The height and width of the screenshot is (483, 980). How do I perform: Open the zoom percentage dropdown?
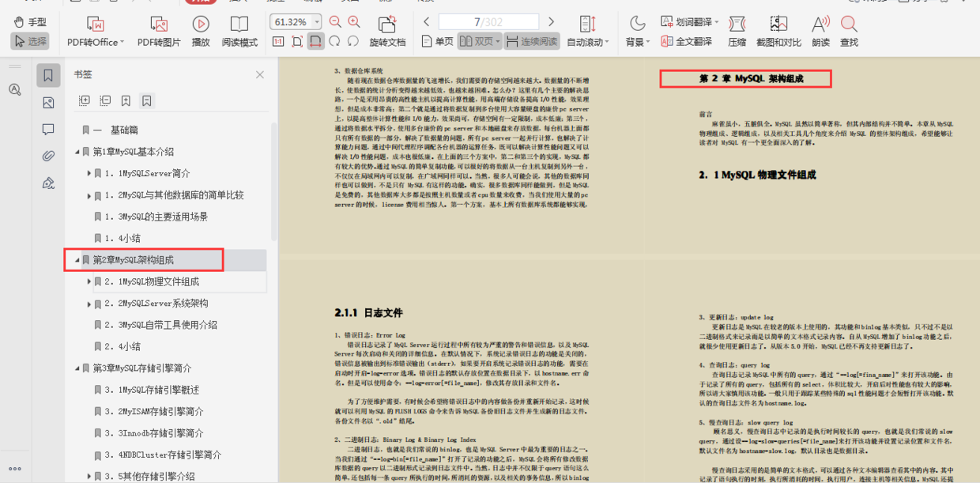pyautogui.click(x=317, y=22)
